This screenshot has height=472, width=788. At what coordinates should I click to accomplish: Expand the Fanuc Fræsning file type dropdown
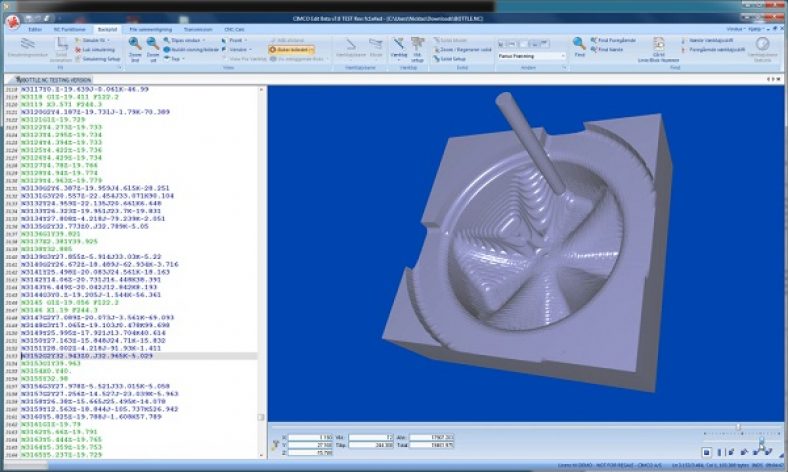563,56
